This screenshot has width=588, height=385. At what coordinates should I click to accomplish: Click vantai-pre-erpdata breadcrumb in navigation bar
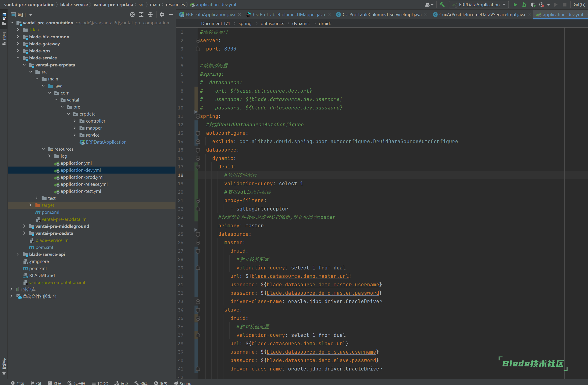click(x=113, y=4)
